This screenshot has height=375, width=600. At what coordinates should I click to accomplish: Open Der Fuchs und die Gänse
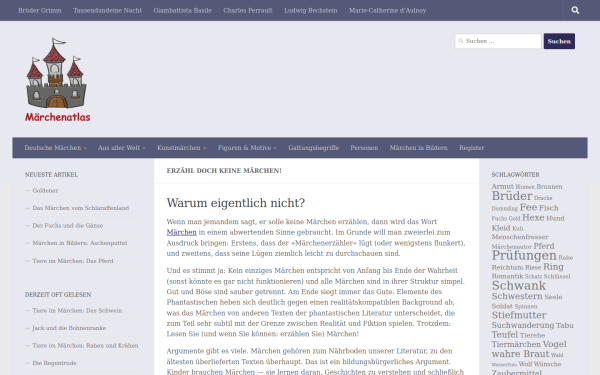click(68, 226)
